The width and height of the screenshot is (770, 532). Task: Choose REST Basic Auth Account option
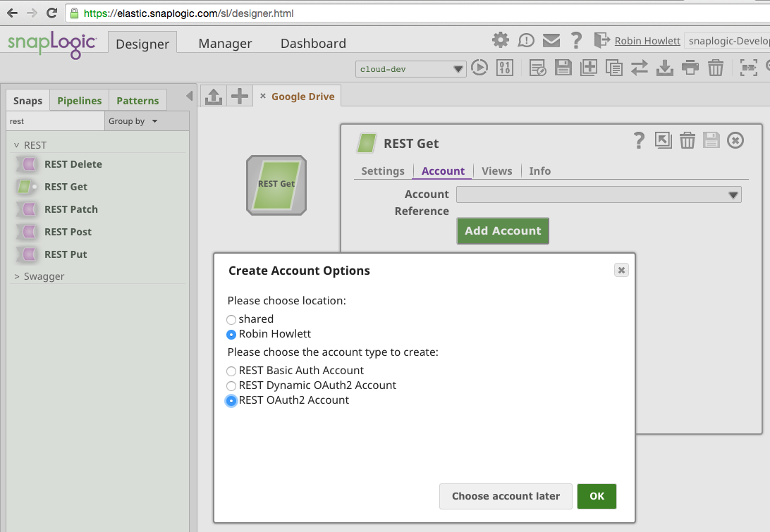coord(231,371)
